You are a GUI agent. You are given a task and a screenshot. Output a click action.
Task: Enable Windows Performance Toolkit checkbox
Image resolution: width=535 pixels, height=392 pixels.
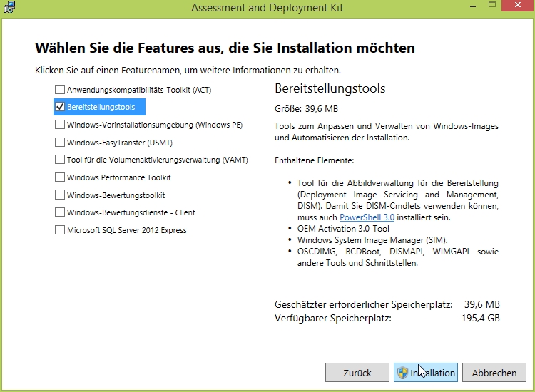[x=60, y=177]
